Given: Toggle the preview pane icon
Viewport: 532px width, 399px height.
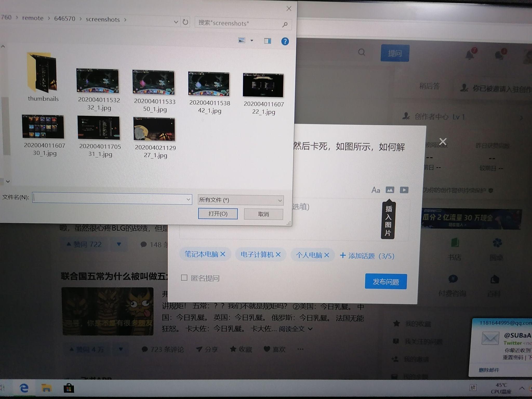Looking at the screenshot, I should [x=268, y=41].
